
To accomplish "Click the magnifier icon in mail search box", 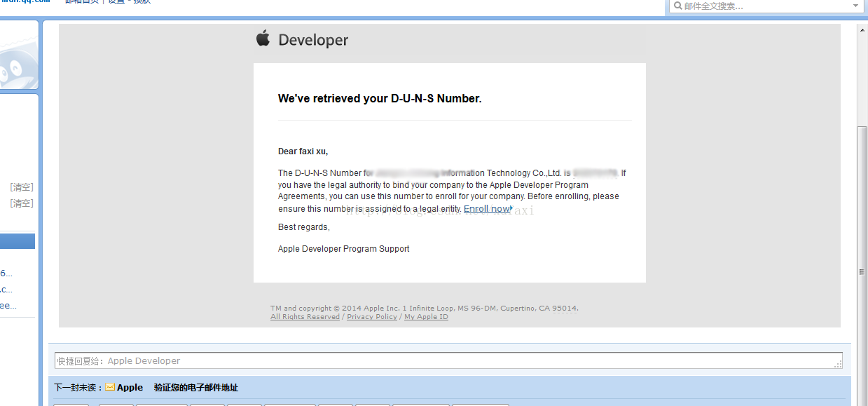I will coord(677,6).
